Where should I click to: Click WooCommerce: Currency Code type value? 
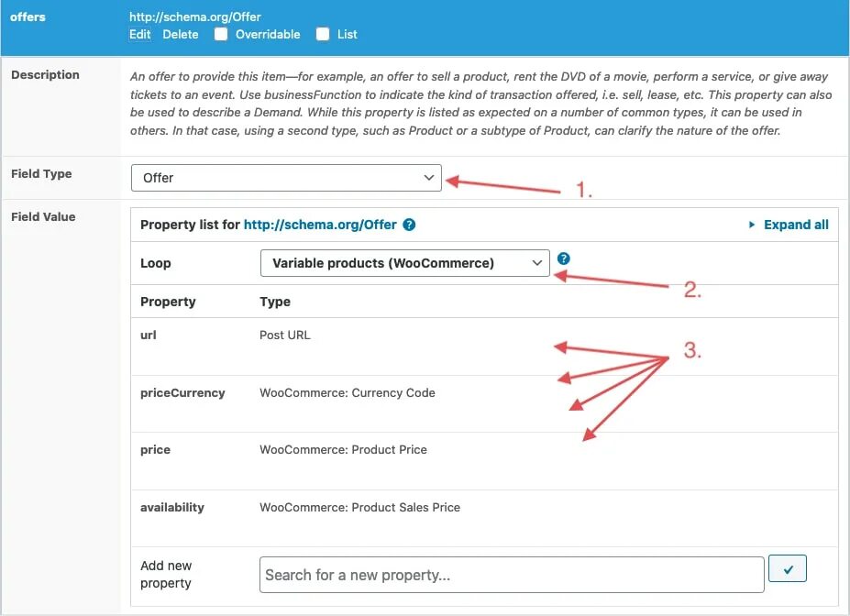348,393
